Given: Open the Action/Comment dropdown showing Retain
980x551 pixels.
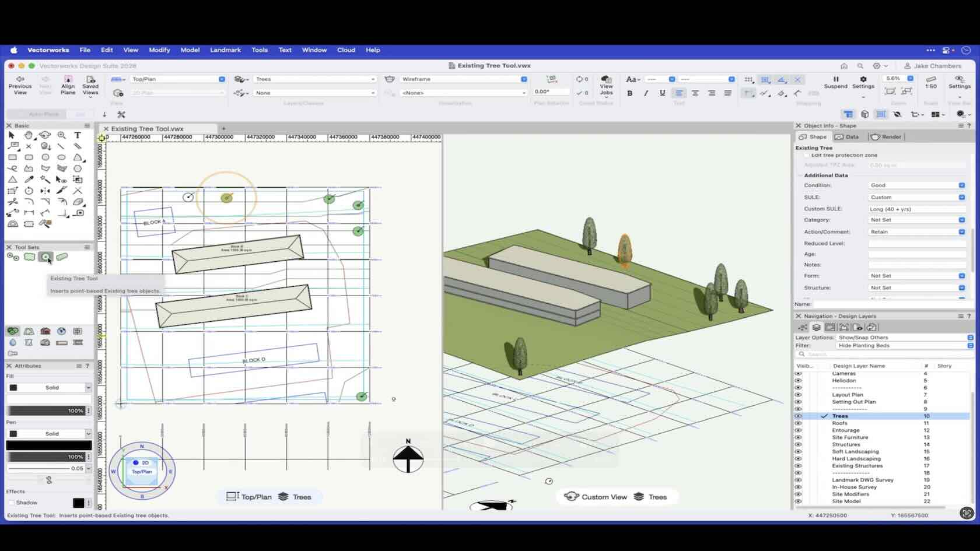Looking at the screenshot, I should [916, 232].
